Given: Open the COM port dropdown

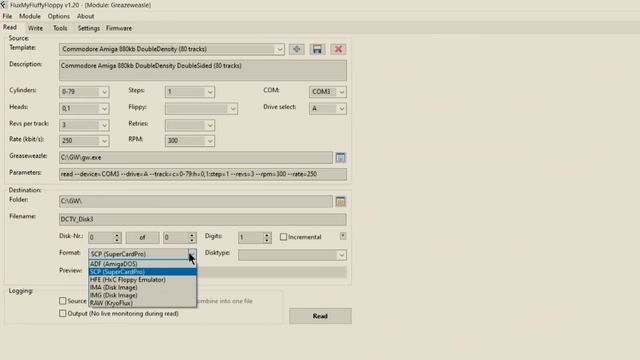Looking at the screenshot, I should tap(342, 92).
